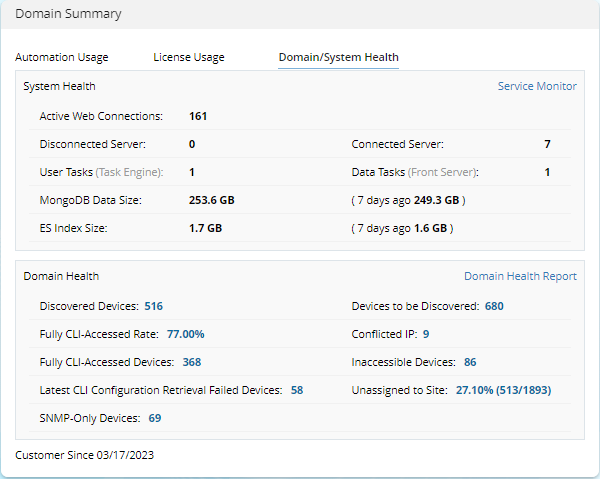The image size is (600, 479).
Task: Open the Domain Health Report link
Action: pyautogui.click(x=520, y=277)
